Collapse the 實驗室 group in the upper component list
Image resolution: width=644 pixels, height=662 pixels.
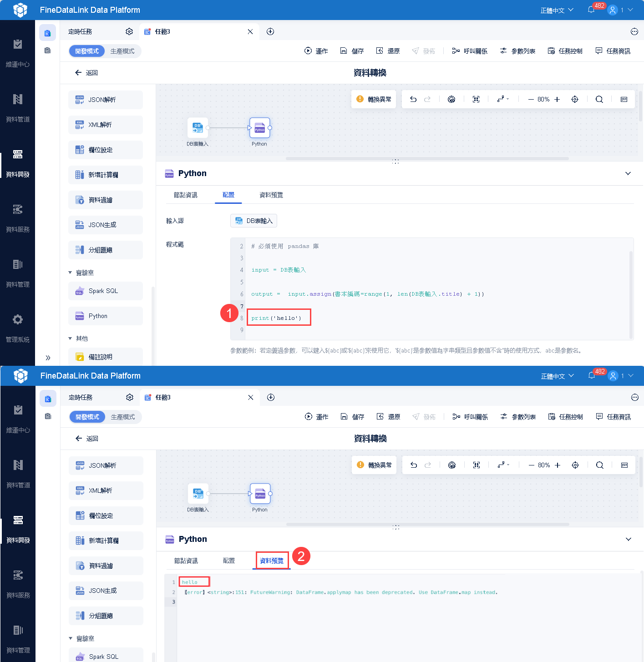click(x=70, y=273)
